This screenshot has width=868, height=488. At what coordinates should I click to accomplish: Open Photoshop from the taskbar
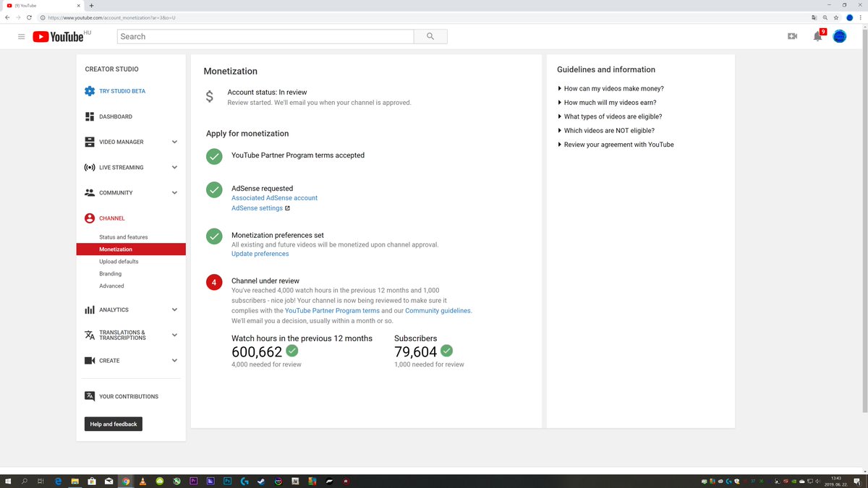coord(227,481)
